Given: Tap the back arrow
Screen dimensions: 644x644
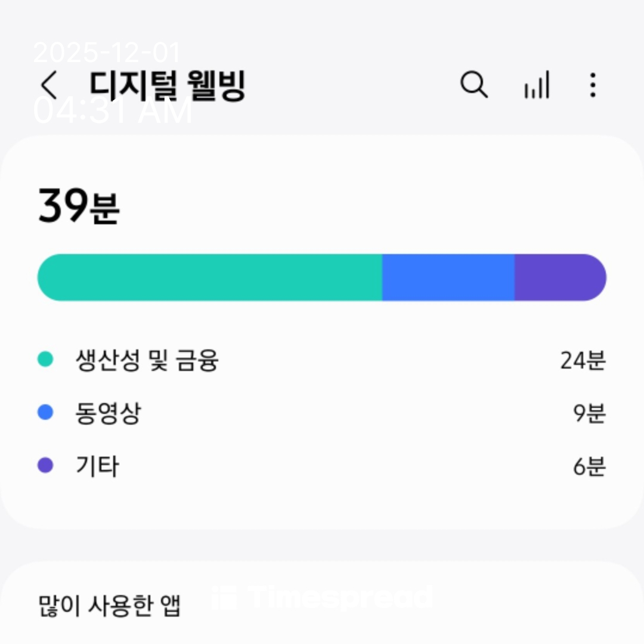Looking at the screenshot, I should 49,85.
